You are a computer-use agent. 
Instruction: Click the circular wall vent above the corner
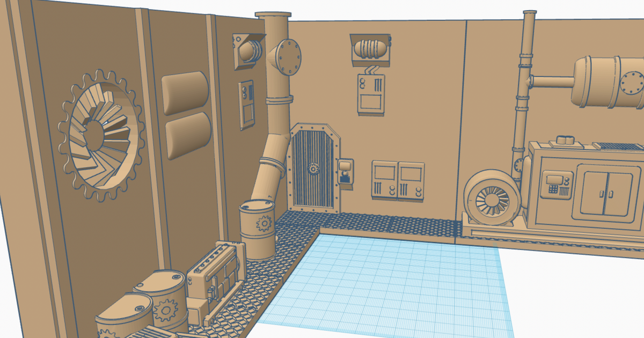[x=248, y=51]
